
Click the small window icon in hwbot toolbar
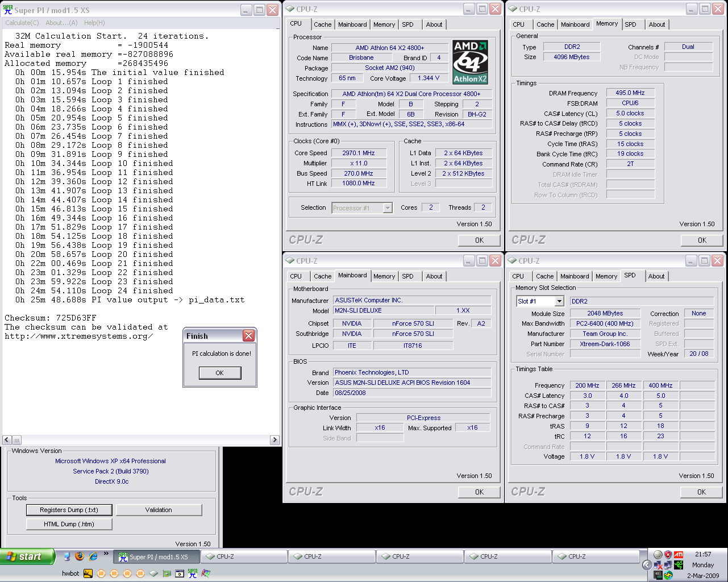point(180,573)
